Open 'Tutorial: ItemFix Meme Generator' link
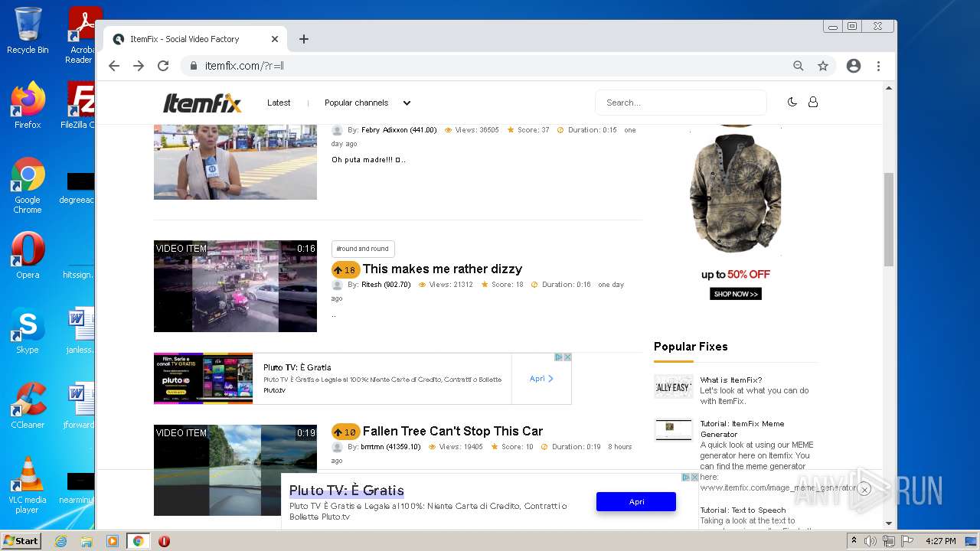 [742, 429]
